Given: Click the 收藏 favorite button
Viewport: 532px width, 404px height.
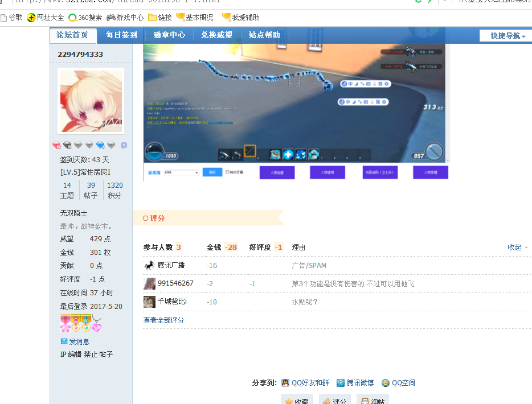Looking at the screenshot, I should 297,400.
